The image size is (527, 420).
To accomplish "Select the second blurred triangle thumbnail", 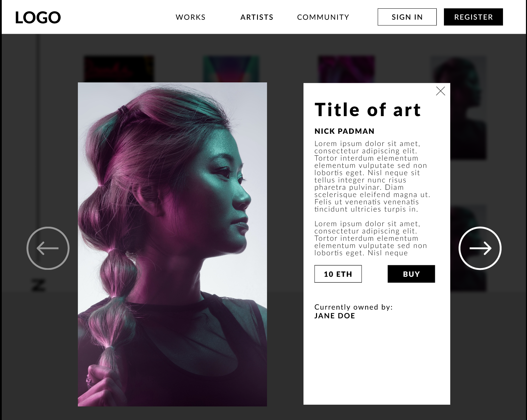I will pos(231,69).
